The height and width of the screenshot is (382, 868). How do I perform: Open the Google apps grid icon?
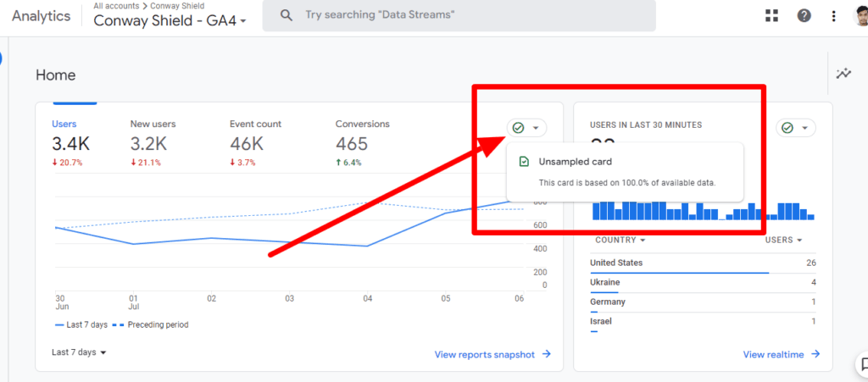tap(771, 15)
